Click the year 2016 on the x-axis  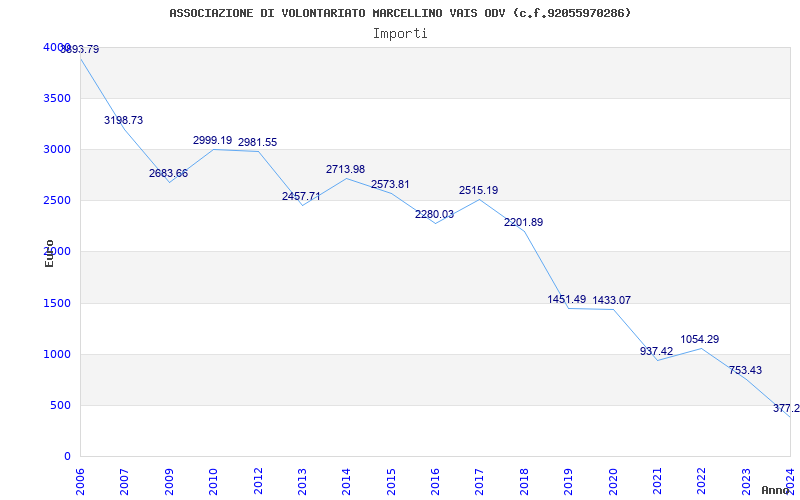point(435,481)
